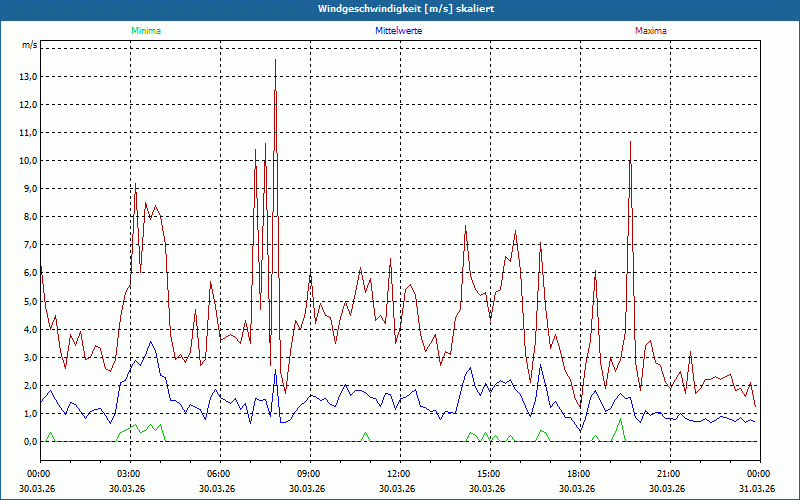This screenshot has width=800, height=500.
Task: Click the Minima legend label
Action: [x=146, y=31]
